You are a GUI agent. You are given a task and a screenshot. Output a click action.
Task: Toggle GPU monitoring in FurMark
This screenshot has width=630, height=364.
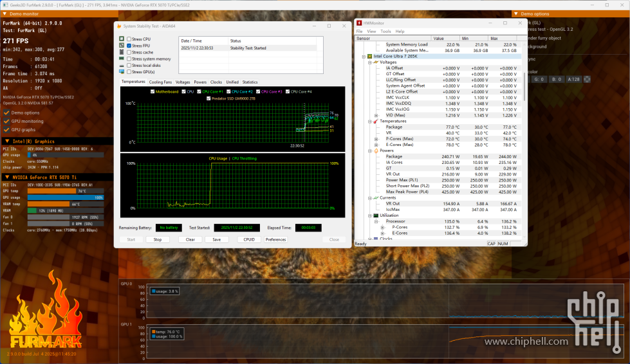[7, 121]
